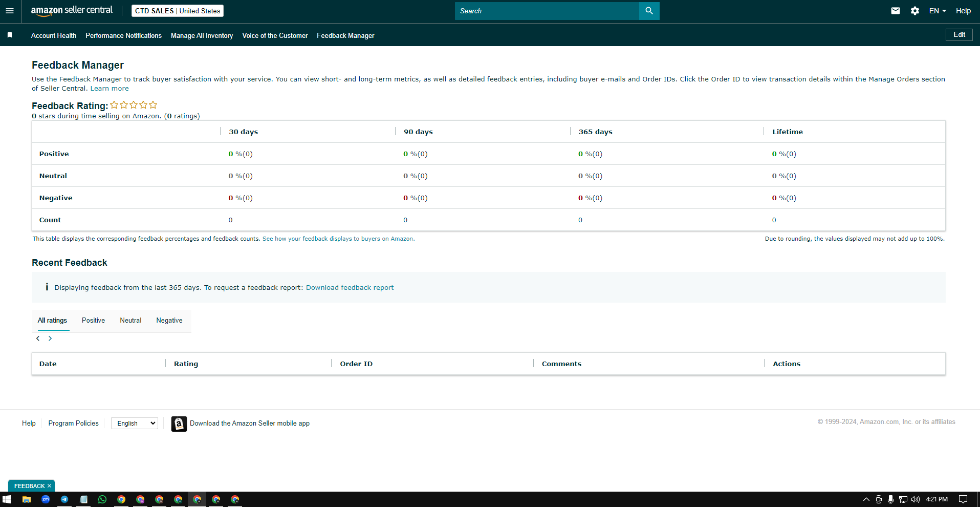Click the Rating column header
980x507 pixels.
point(186,364)
